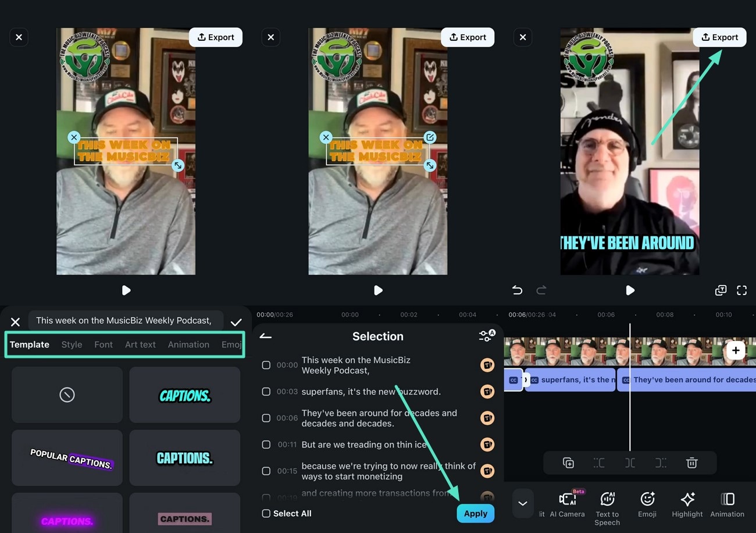The image size is (756, 533).
Task: Click the text style icon for the 00:11 caption
Action: tap(487, 445)
